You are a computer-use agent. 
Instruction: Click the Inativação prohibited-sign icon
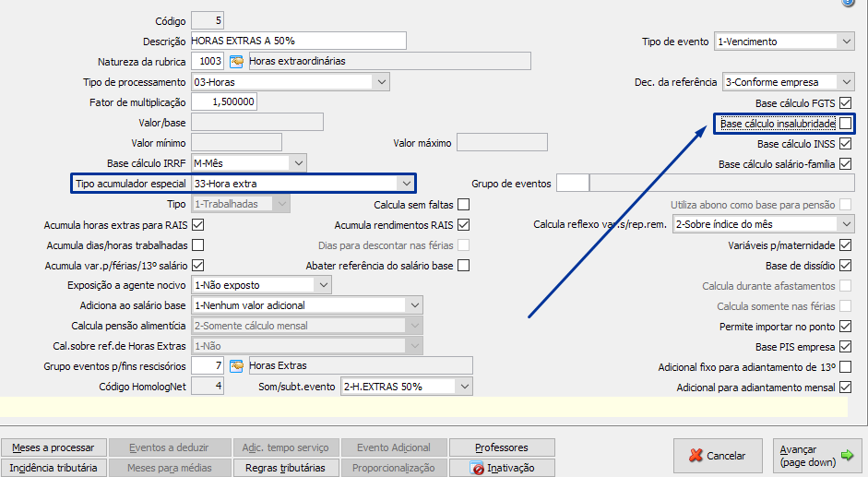[x=477, y=468]
